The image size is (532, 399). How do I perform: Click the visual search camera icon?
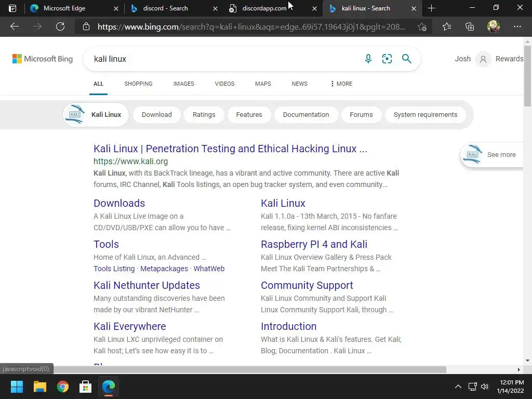point(387,59)
